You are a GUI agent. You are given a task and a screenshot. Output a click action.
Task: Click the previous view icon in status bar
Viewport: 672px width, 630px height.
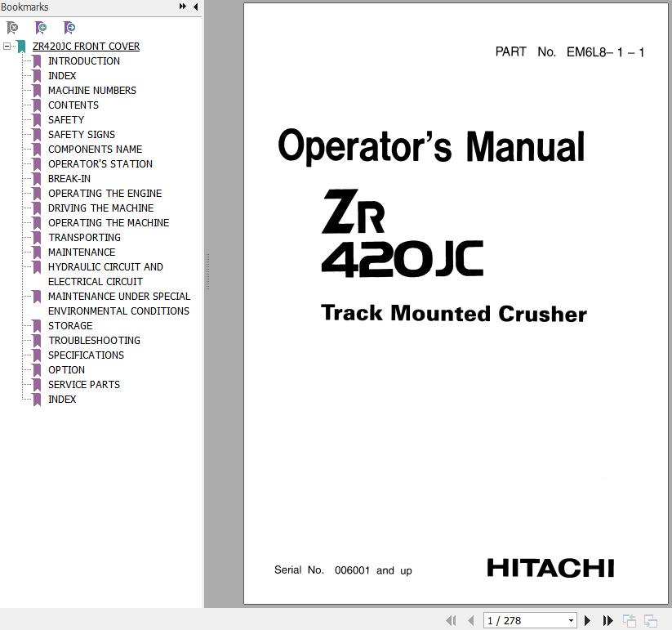[x=630, y=620]
